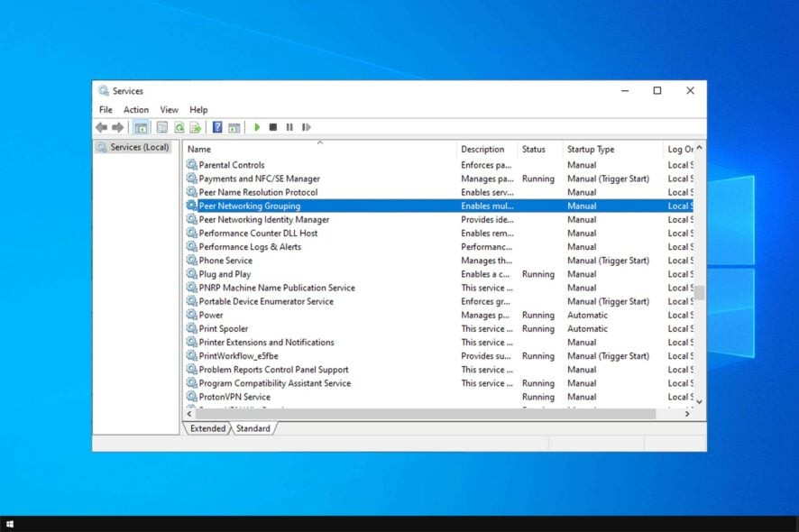This screenshot has height=532, width=799.
Task: Open the Windows Start button
Action: (x=10, y=524)
